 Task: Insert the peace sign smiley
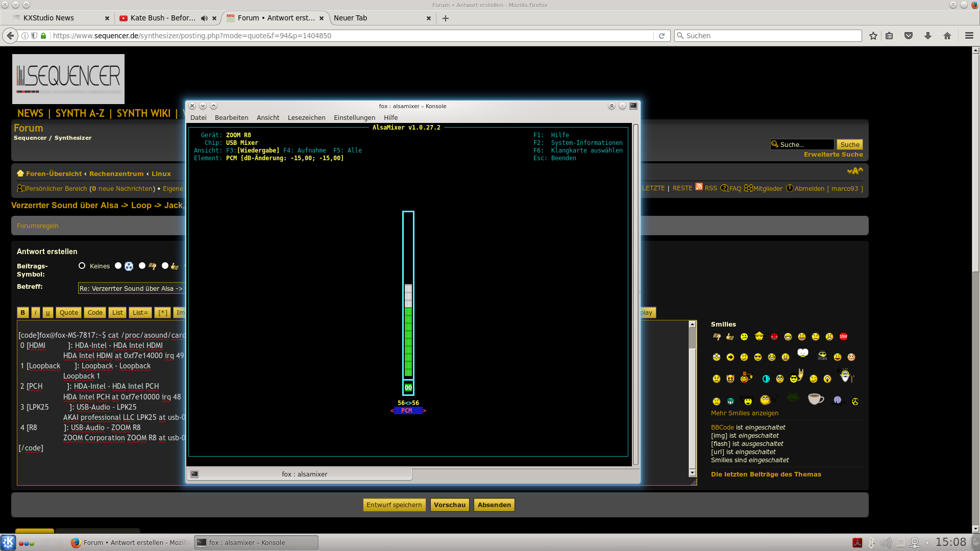[855, 402]
